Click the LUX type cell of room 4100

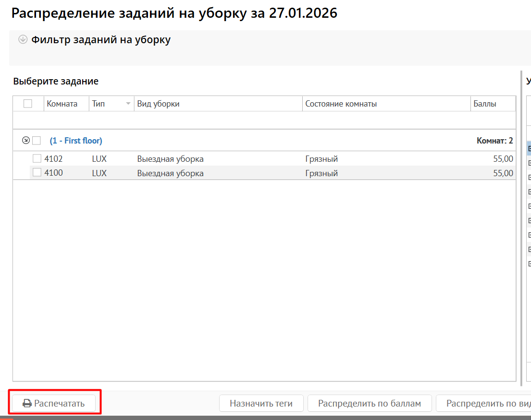[x=99, y=173]
